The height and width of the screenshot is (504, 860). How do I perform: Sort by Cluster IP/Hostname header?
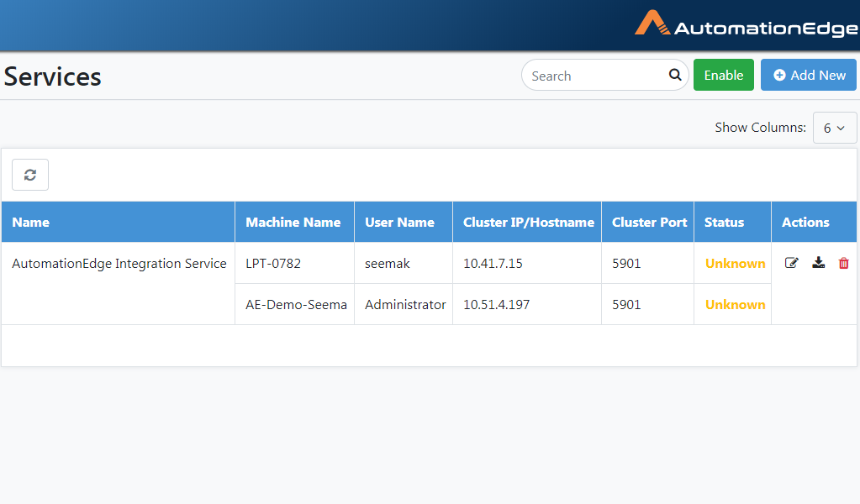pos(529,223)
